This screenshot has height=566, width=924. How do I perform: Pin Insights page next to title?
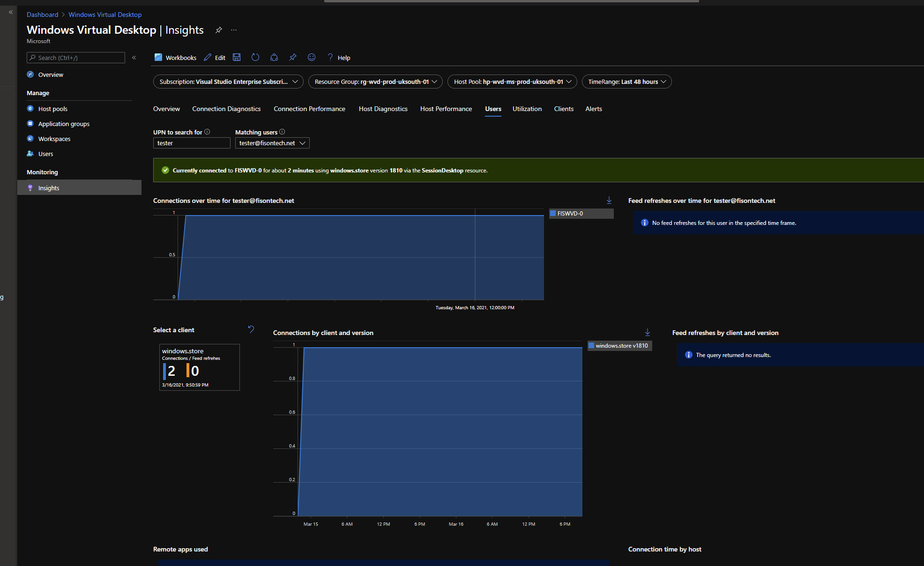(218, 30)
